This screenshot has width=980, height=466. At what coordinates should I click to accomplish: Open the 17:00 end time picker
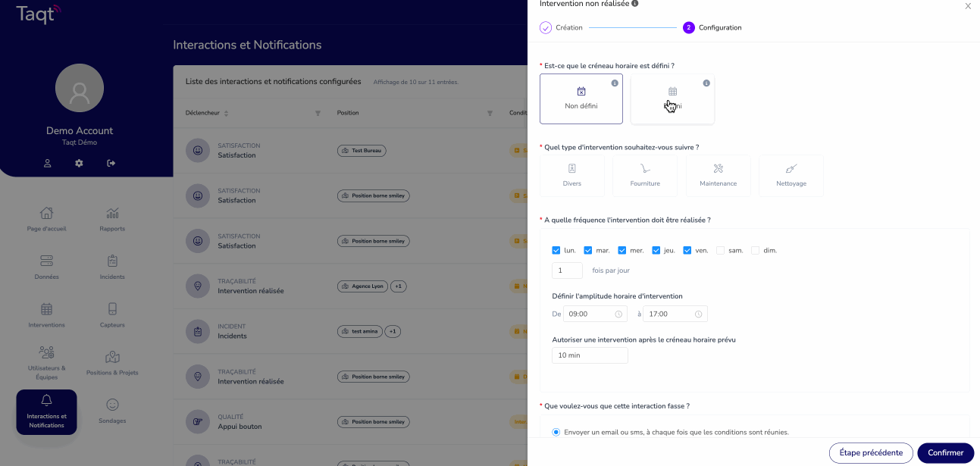point(676,314)
